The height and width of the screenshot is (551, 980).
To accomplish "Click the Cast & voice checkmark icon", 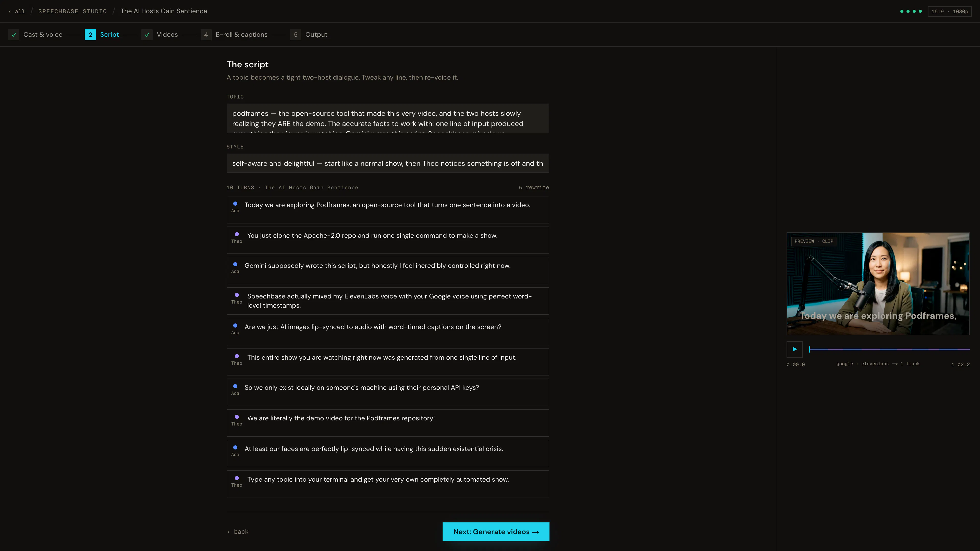I will coord(14,35).
